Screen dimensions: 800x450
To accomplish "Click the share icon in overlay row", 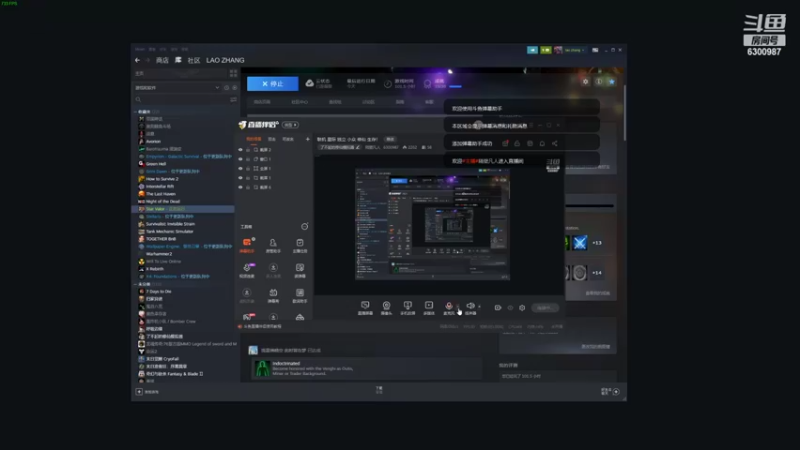I will click(555, 143).
